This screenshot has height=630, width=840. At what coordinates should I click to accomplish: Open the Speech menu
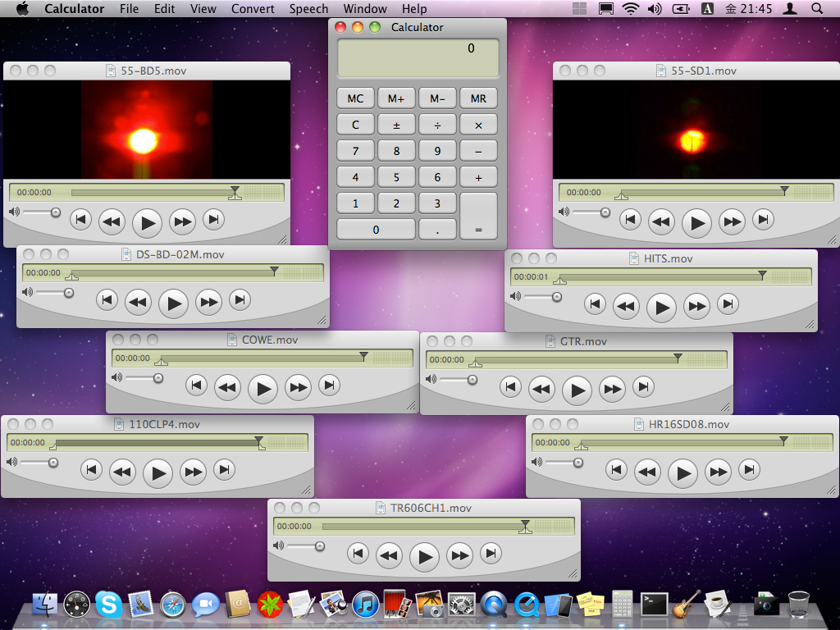[308, 9]
